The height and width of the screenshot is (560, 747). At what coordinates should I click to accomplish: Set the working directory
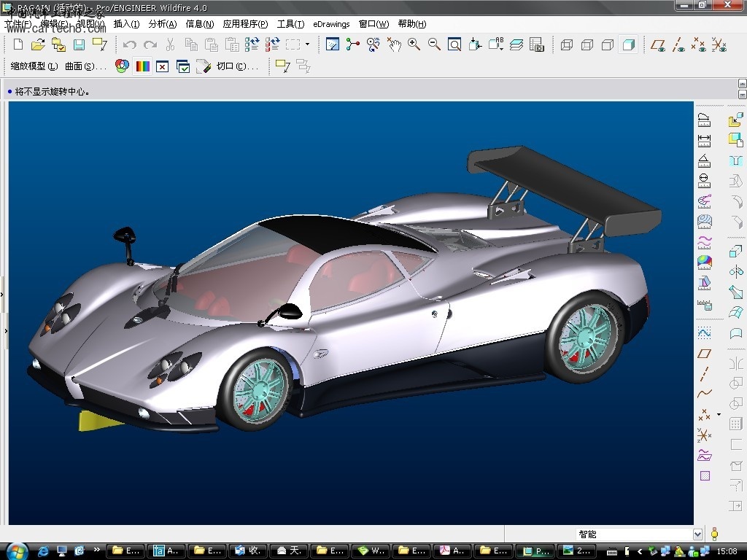click(58, 44)
